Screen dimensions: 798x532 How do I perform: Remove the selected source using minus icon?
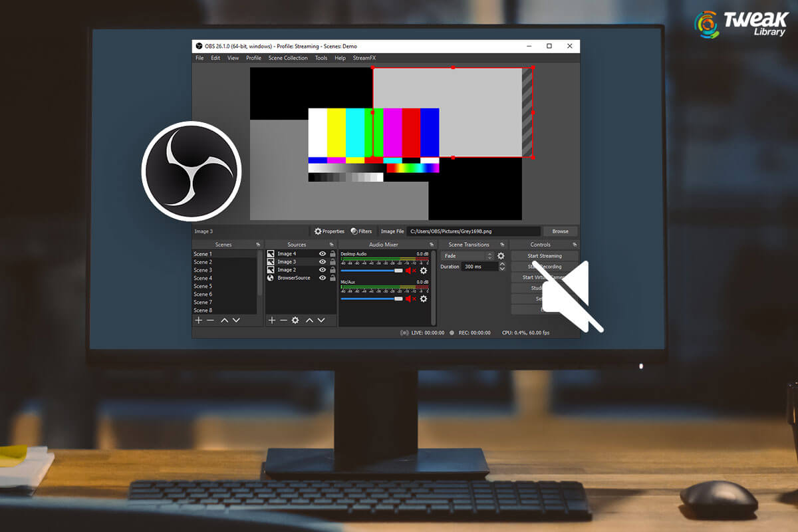[x=283, y=321]
